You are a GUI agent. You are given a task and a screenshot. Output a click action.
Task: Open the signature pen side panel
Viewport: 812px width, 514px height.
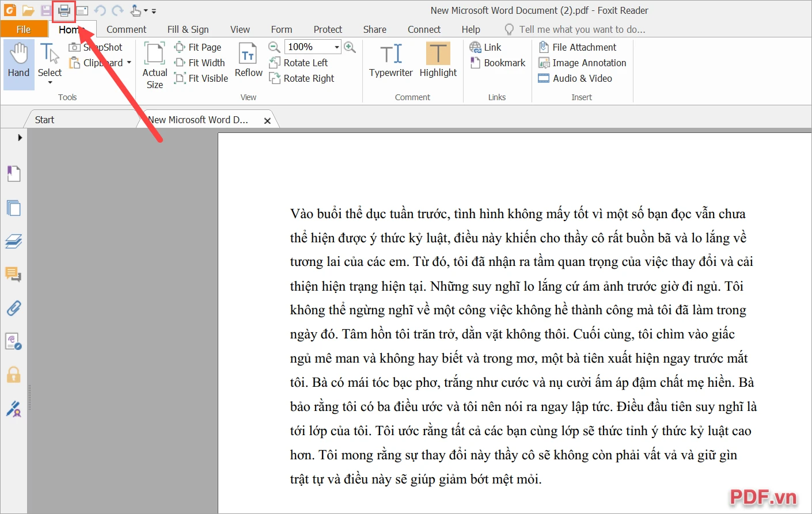tap(14, 409)
